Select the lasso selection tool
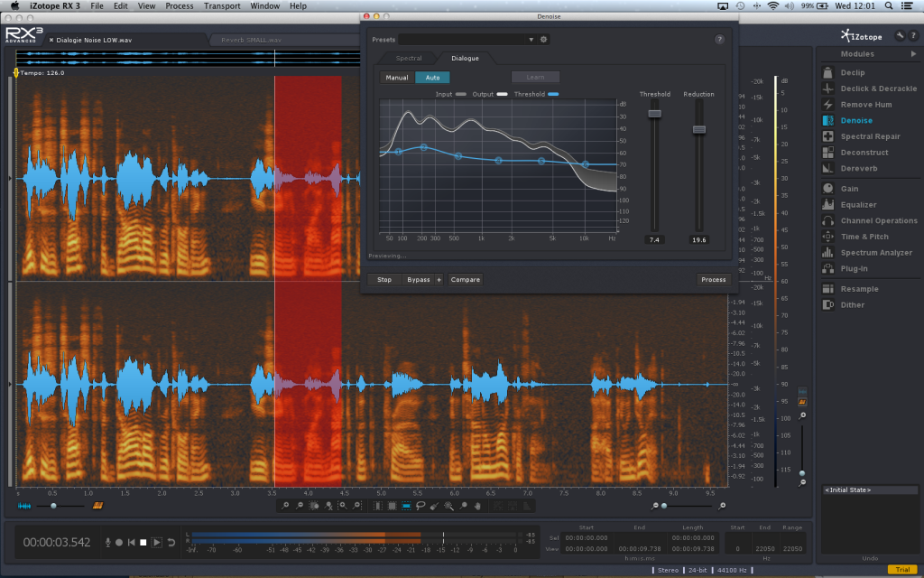 tap(420, 506)
